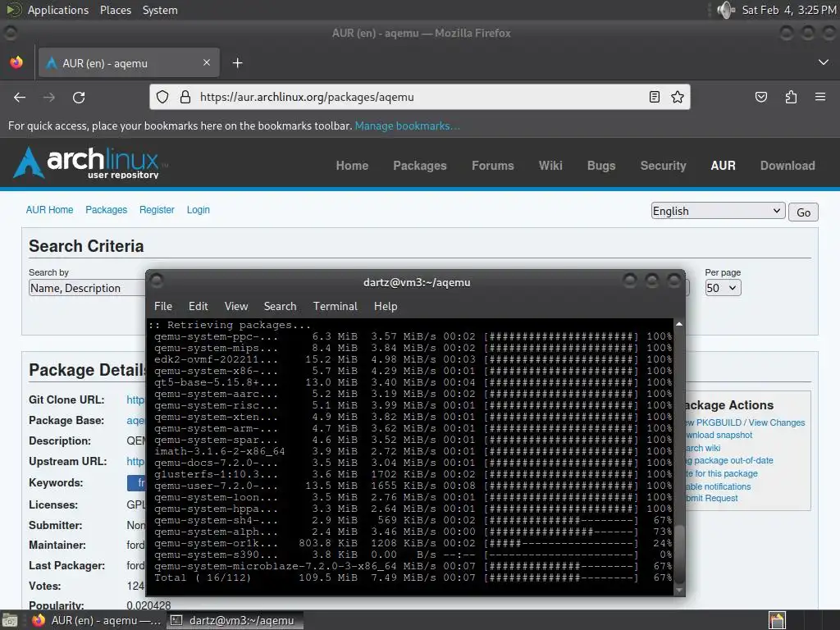The width and height of the screenshot is (840, 630).
Task: Open terminal View menu
Action: (235, 306)
